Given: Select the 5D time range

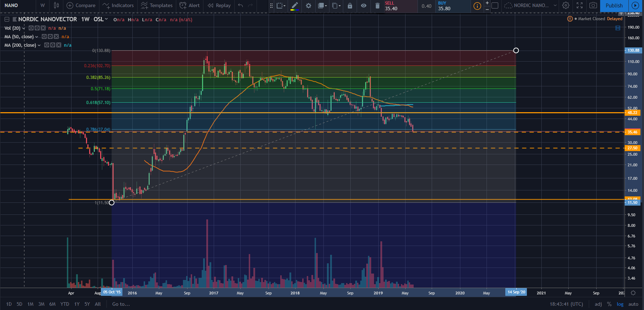Looking at the screenshot, I should pos(19,304).
